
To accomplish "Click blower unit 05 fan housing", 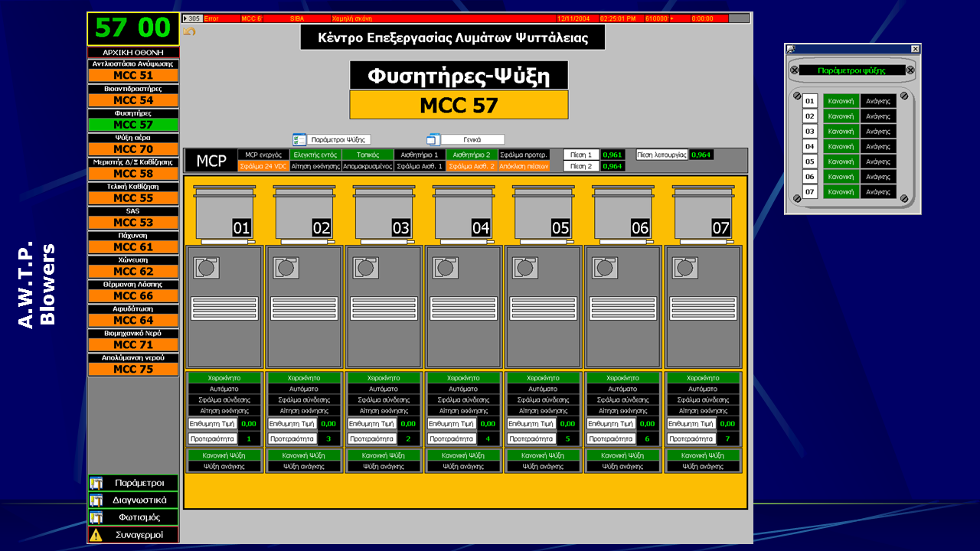I will [544, 213].
